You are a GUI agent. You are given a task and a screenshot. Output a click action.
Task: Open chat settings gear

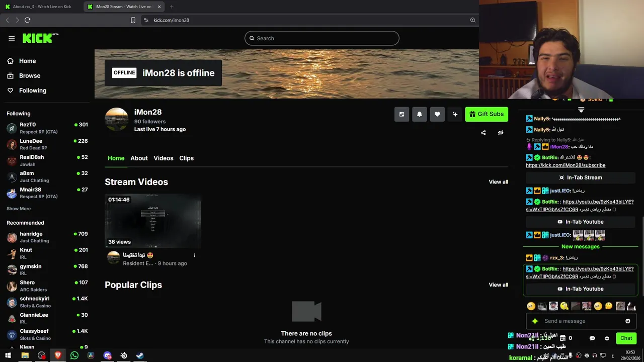(x=607, y=338)
